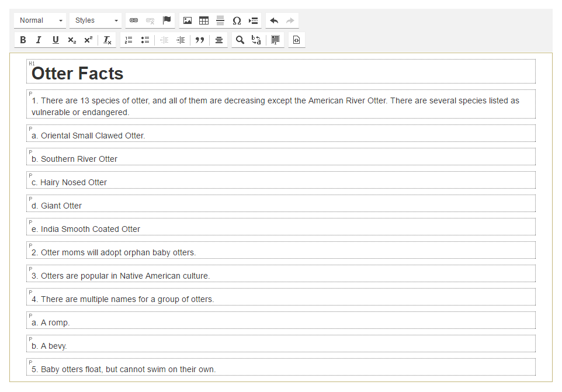Toggle the Show Blocks icon

click(275, 40)
